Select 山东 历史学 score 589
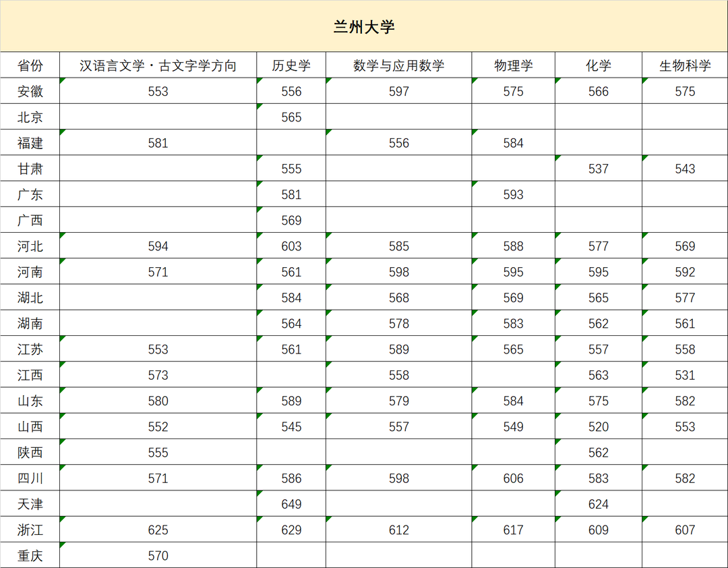Screen dimensions: 728x568 pos(291,401)
